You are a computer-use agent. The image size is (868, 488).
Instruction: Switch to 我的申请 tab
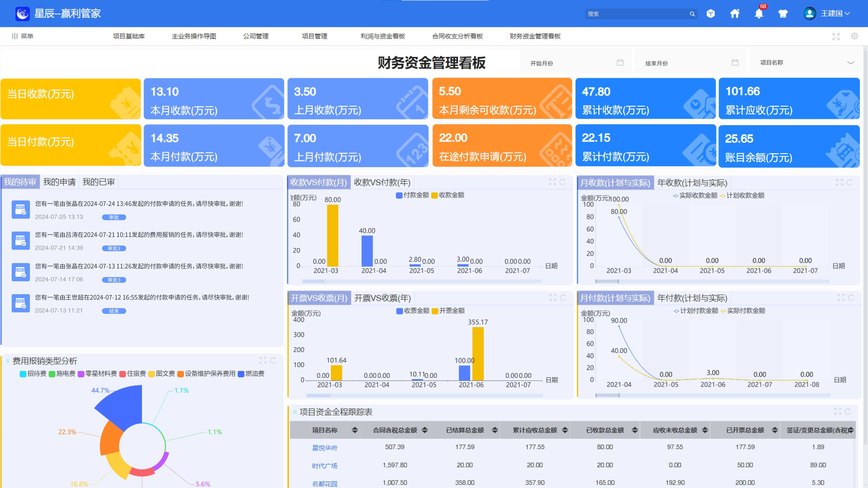[x=59, y=182]
